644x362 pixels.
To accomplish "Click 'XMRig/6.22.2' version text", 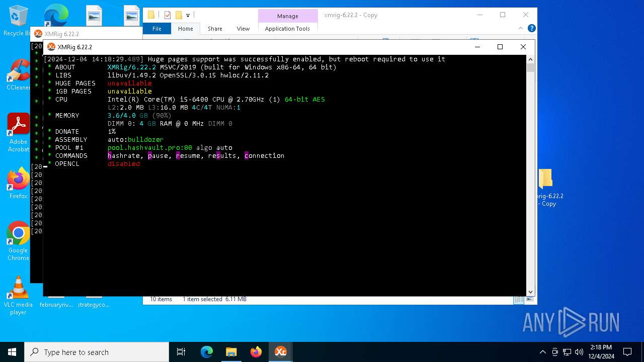I will pyautogui.click(x=132, y=67).
